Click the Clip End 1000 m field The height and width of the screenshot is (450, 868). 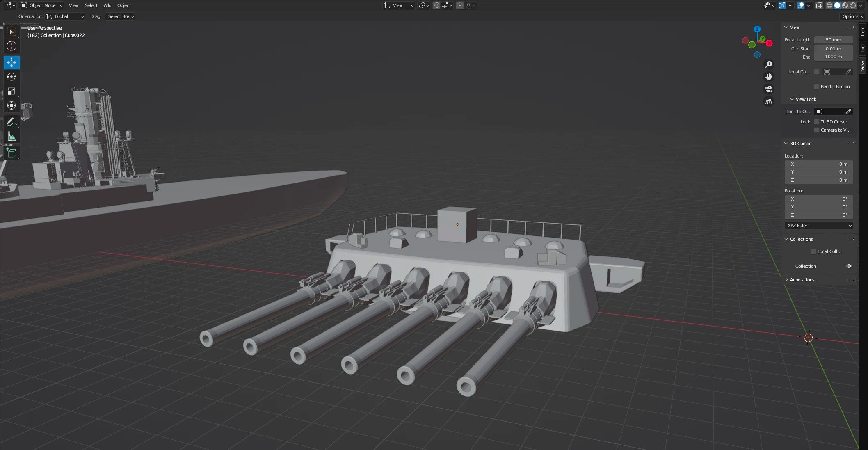click(x=833, y=57)
